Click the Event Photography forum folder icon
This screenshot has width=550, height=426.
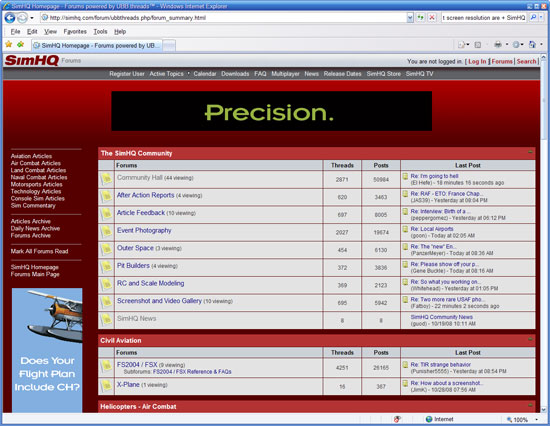coord(106,232)
